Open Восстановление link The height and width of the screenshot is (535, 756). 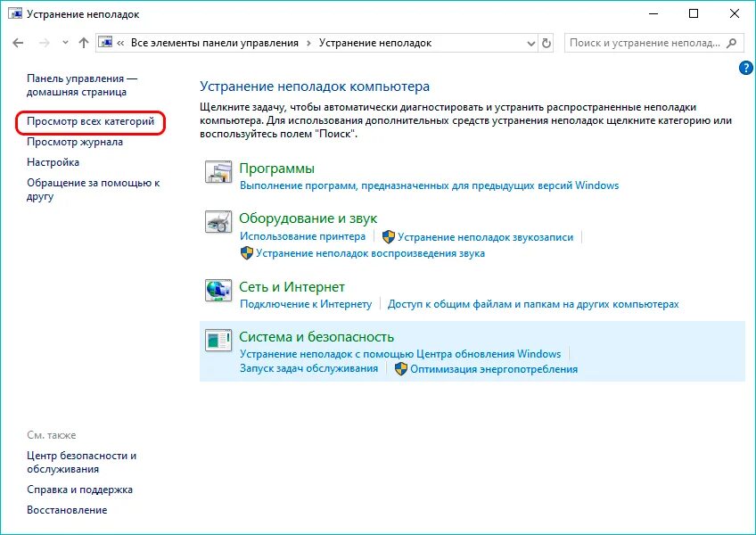click(67, 510)
